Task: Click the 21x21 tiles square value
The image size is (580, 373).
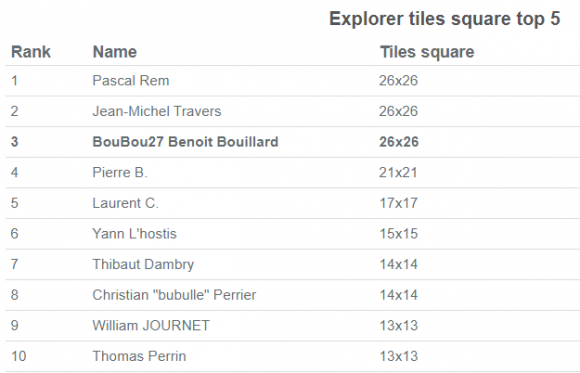Action: [x=398, y=172]
